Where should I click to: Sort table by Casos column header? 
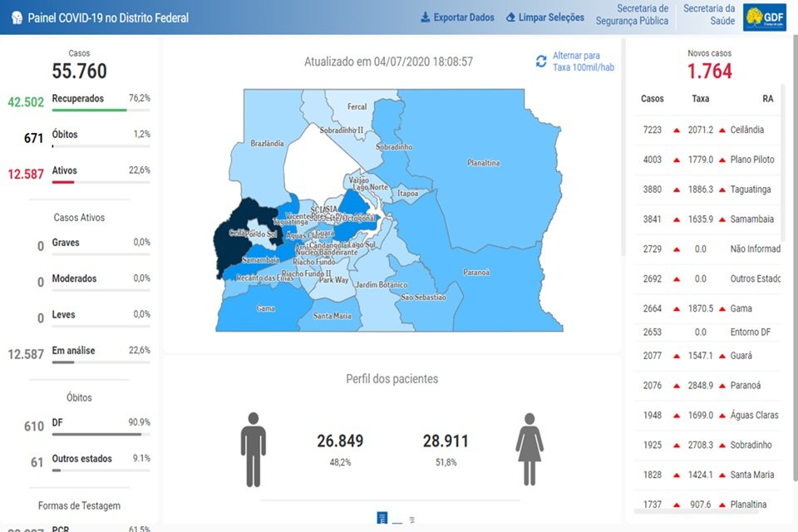(652, 99)
